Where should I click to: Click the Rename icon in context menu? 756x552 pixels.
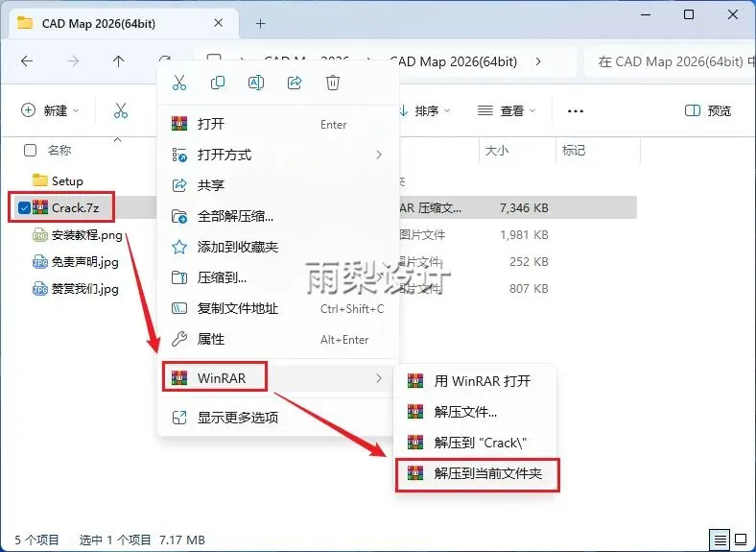(256, 83)
